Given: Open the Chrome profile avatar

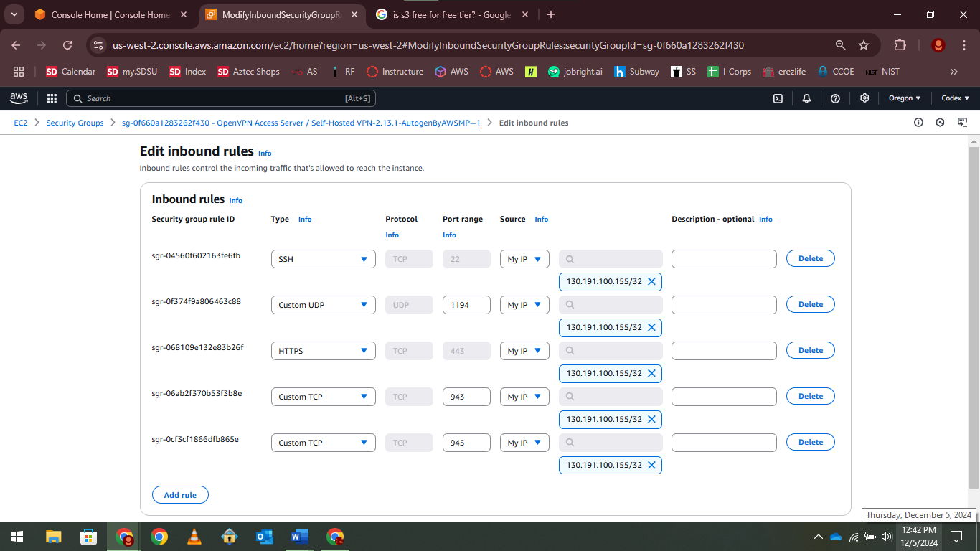Looking at the screenshot, I should (x=938, y=45).
